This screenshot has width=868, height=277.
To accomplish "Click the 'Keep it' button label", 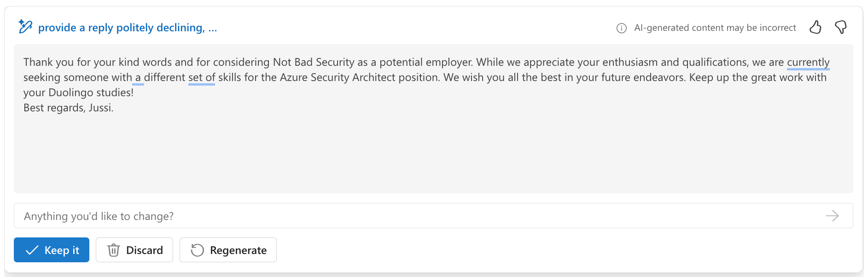I will pos(62,250).
